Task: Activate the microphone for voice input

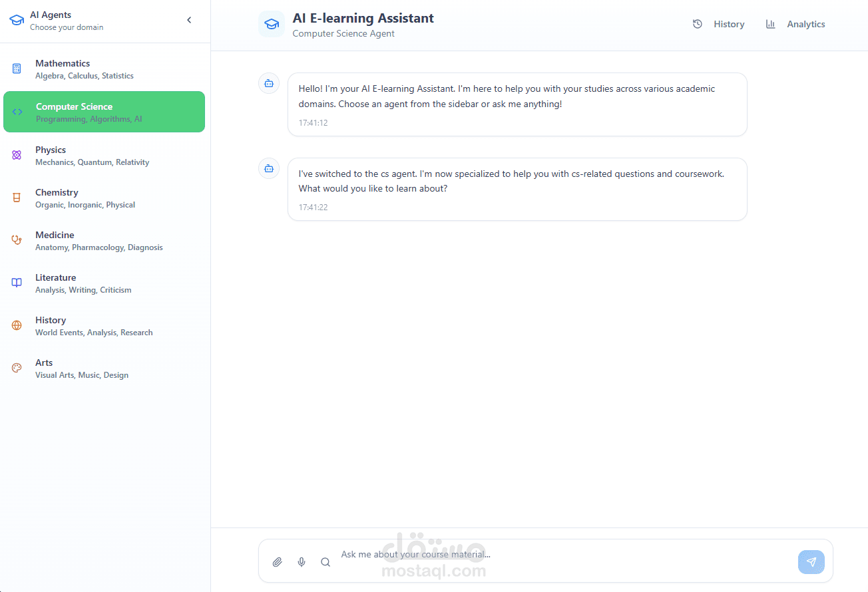Action: click(x=302, y=561)
